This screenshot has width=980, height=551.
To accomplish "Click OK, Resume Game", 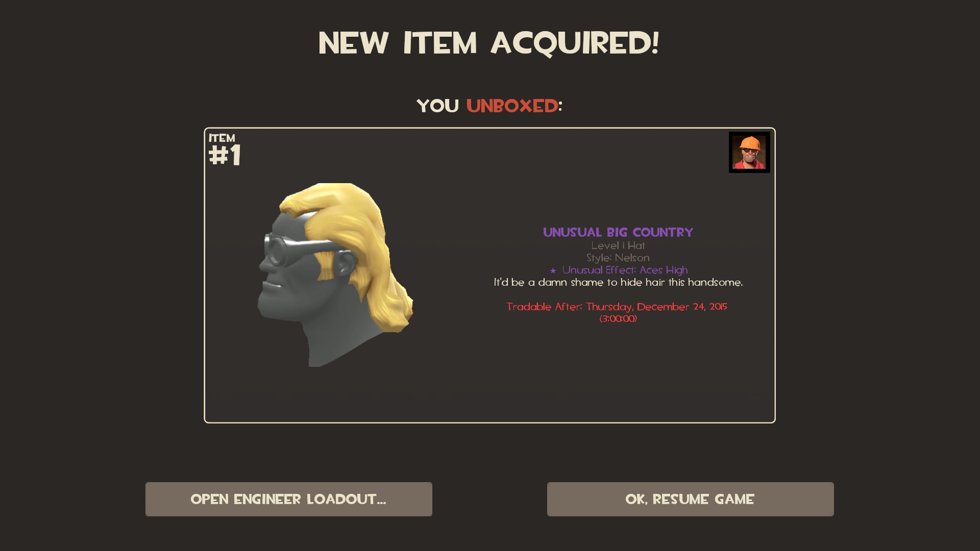I will click(690, 499).
